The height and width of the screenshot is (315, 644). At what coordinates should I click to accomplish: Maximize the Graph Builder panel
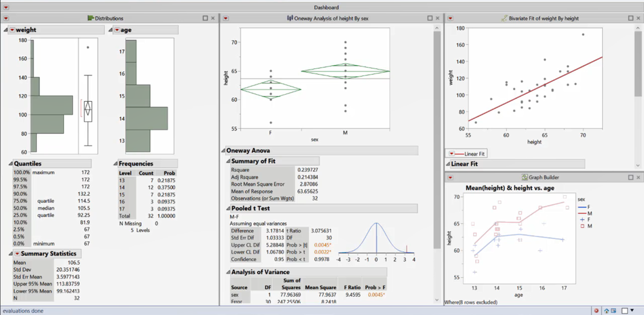coord(630,177)
